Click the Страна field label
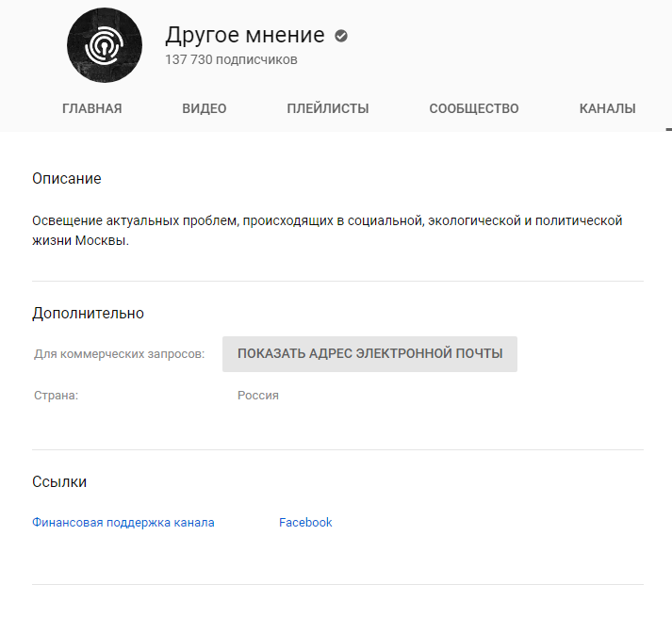Image resolution: width=672 pixels, height=633 pixels. (56, 396)
